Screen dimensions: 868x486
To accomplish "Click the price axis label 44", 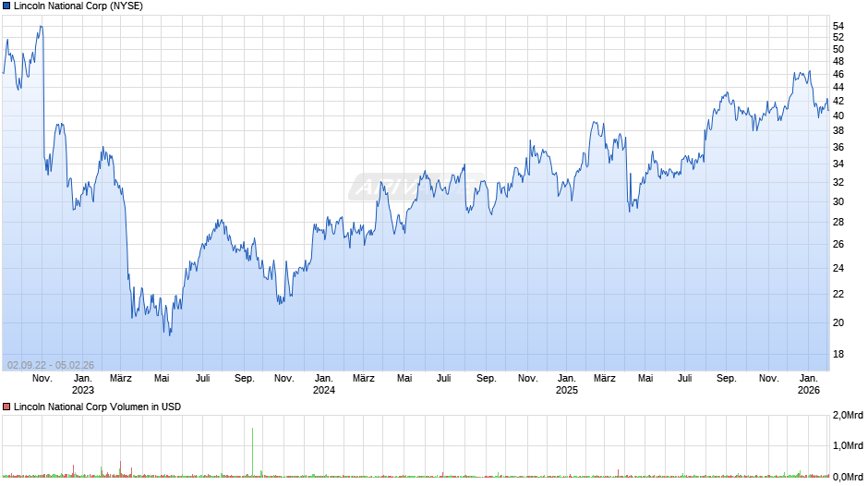I will pyautogui.click(x=838, y=87).
